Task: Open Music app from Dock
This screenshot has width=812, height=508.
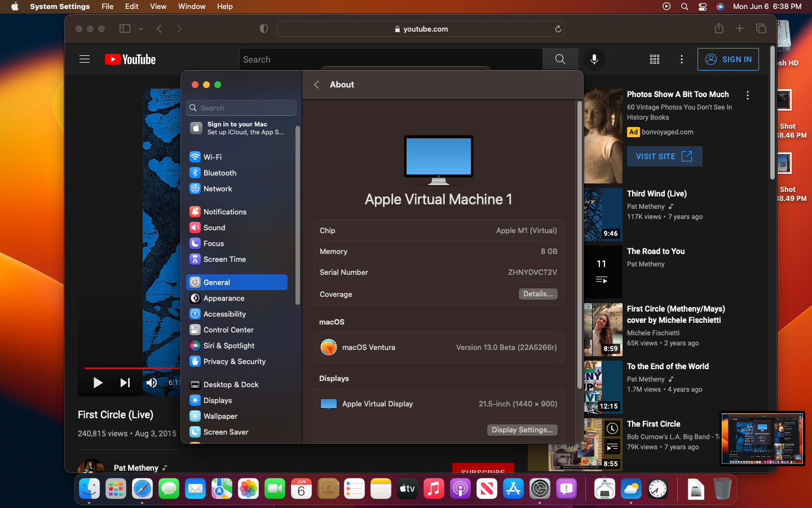Action: click(434, 488)
